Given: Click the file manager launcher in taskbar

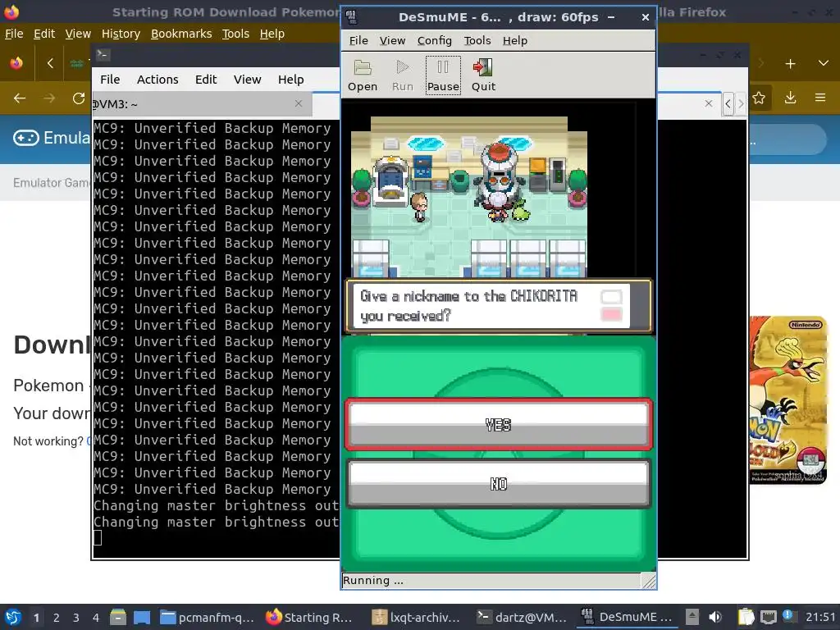Looking at the screenshot, I should click(x=118, y=617).
